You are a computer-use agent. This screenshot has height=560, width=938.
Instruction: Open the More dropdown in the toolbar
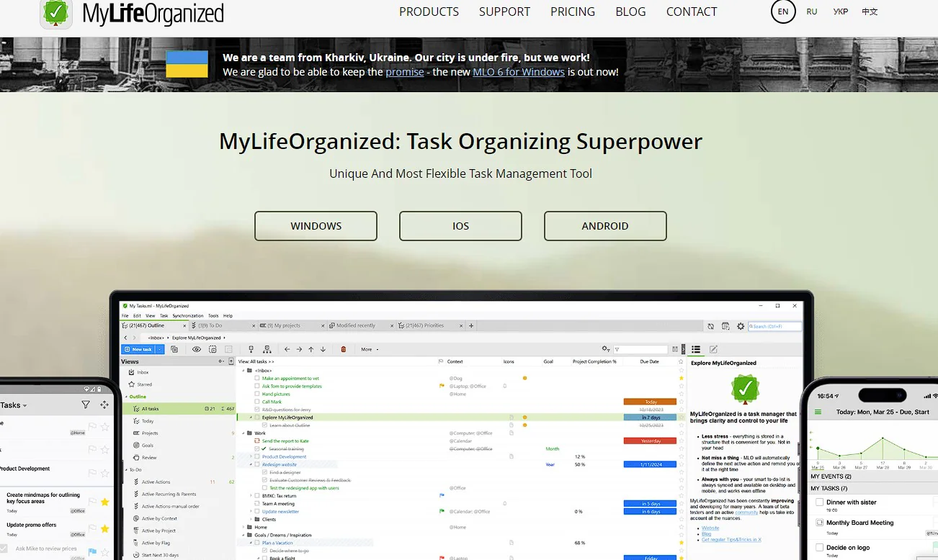[370, 349]
